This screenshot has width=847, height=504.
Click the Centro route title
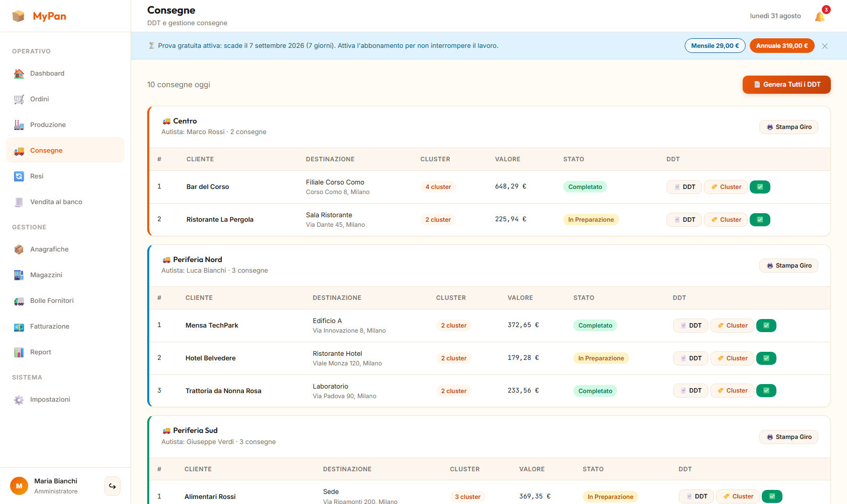185,121
